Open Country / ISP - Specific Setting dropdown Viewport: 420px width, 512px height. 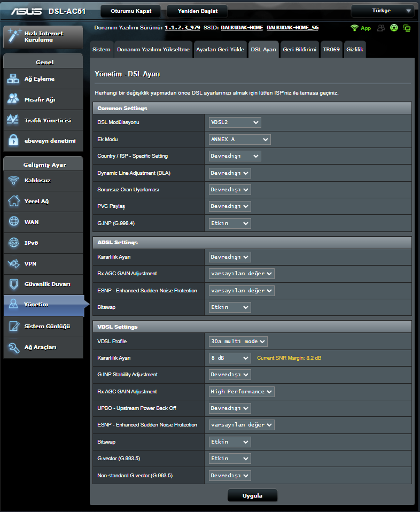(x=235, y=156)
